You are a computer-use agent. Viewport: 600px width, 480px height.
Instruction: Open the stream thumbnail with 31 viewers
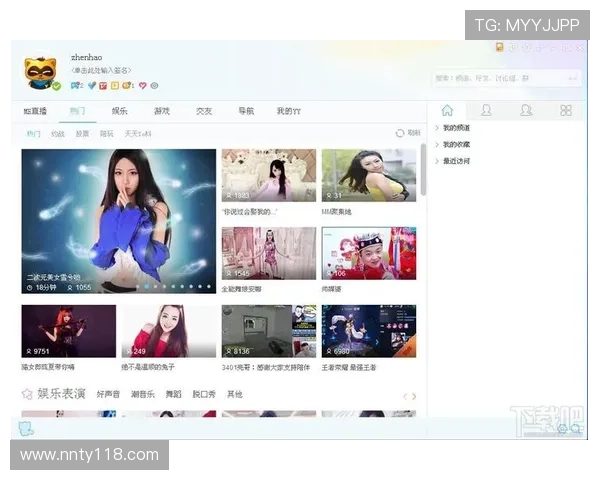pyautogui.click(x=369, y=175)
